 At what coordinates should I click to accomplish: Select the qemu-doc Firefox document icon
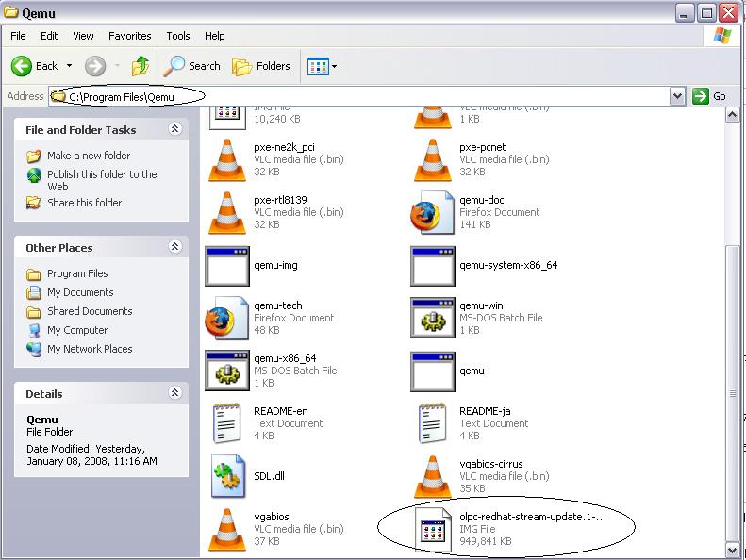coord(433,213)
